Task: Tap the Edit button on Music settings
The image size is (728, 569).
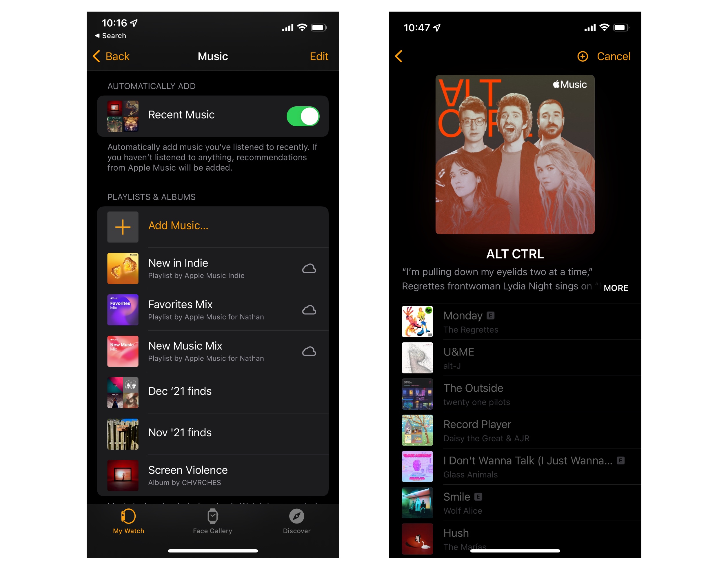Action: (320, 56)
